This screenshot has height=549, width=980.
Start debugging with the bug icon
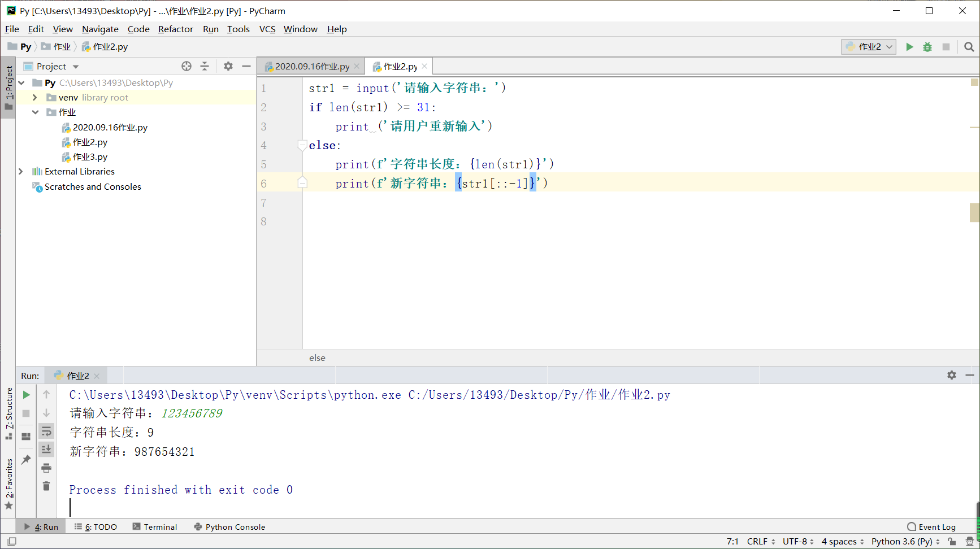(927, 47)
